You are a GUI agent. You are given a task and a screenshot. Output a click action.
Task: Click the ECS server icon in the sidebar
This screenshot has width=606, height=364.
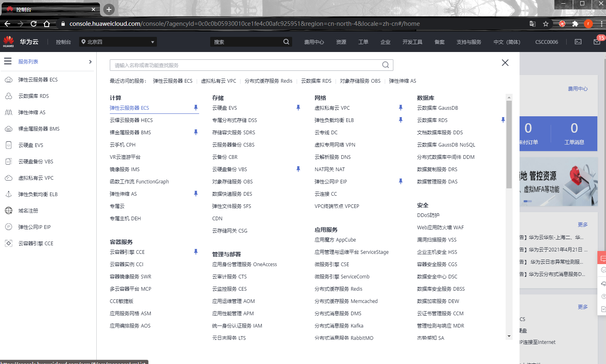click(x=9, y=79)
